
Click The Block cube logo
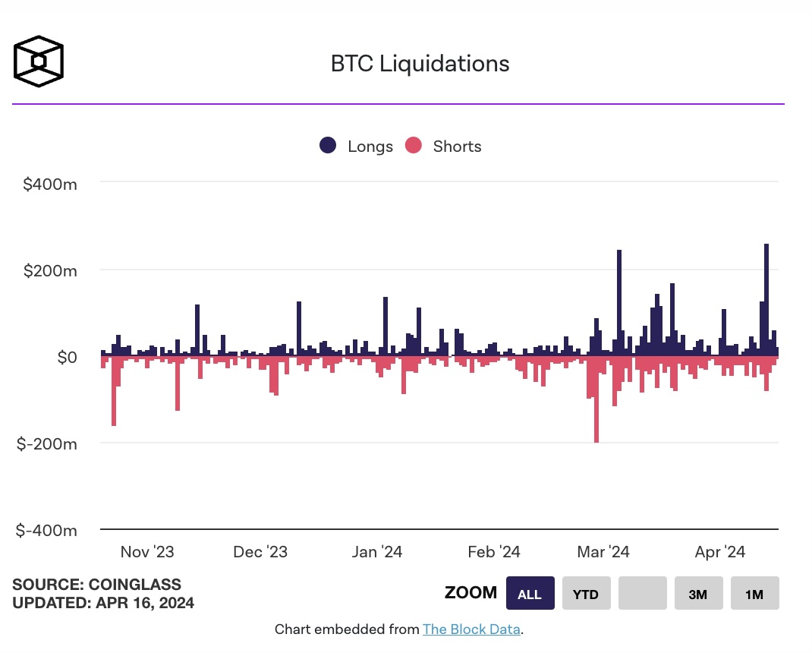39,61
